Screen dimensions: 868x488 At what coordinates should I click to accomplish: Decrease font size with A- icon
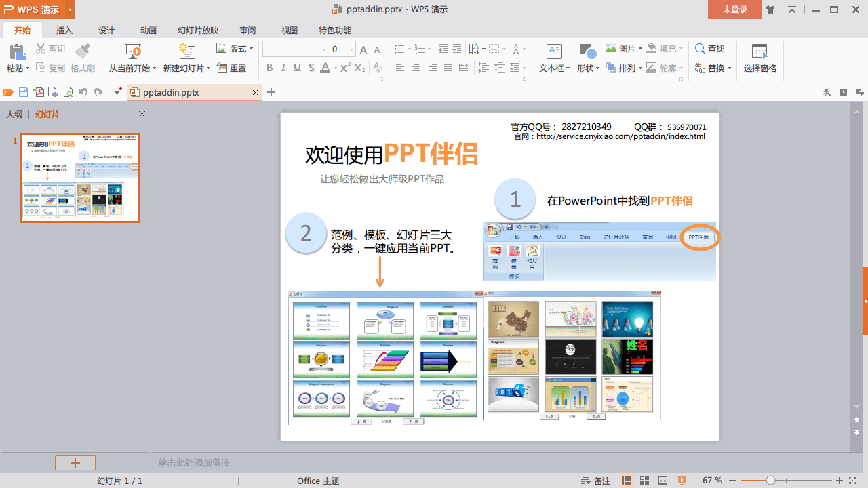tap(378, 49)
